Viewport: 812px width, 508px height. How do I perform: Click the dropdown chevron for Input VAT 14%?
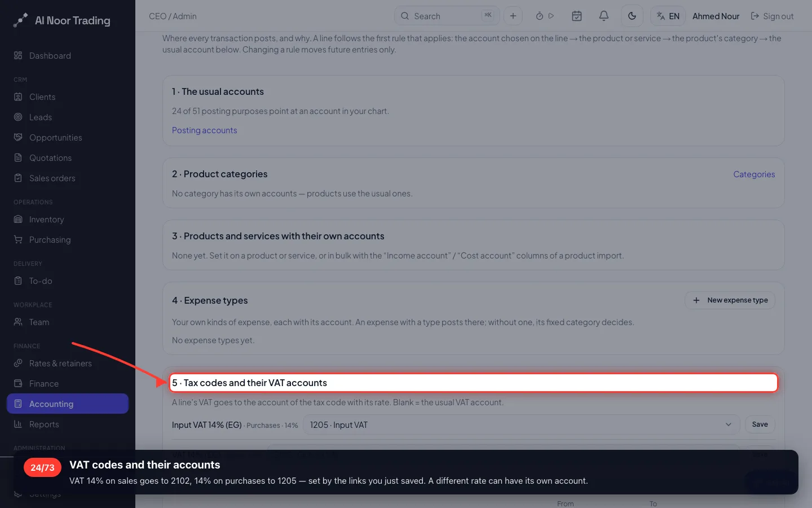[729, 424]
